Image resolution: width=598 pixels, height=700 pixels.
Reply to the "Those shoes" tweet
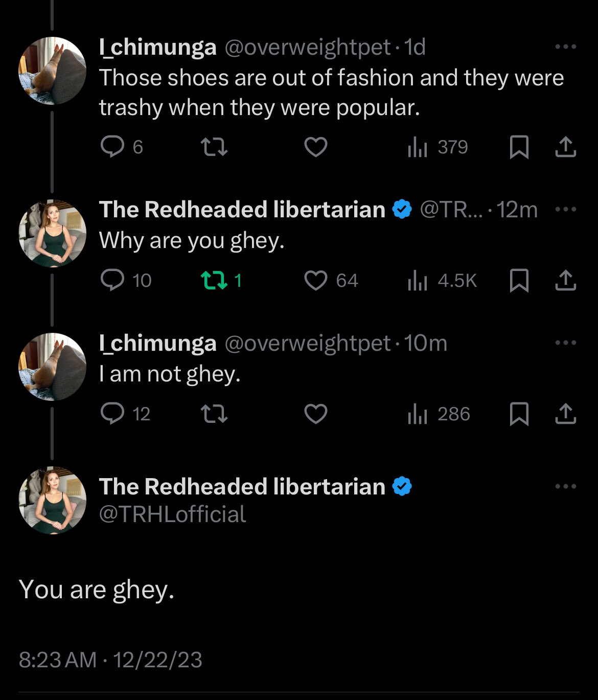112,147
